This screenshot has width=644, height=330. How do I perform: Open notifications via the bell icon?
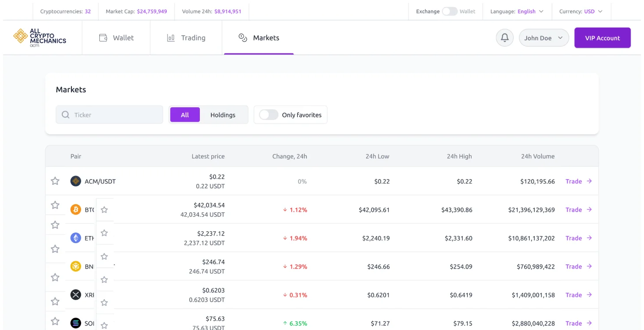(505, 37)
